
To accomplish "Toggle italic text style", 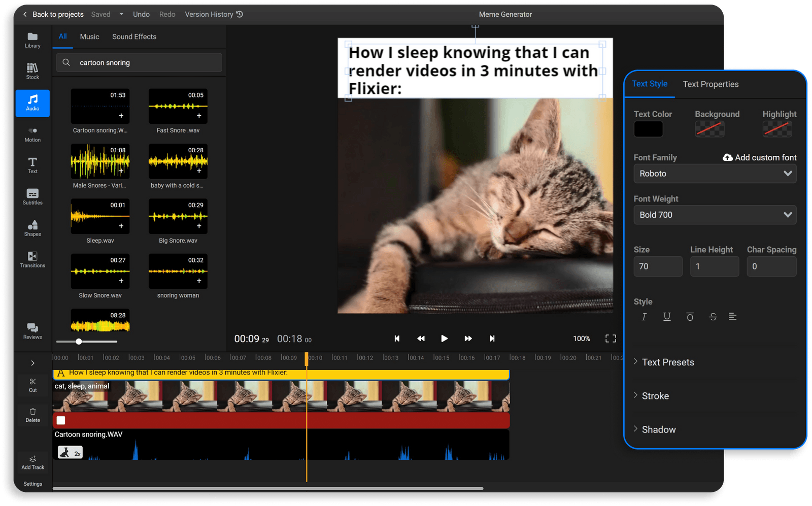I will (x=644, y=317).
